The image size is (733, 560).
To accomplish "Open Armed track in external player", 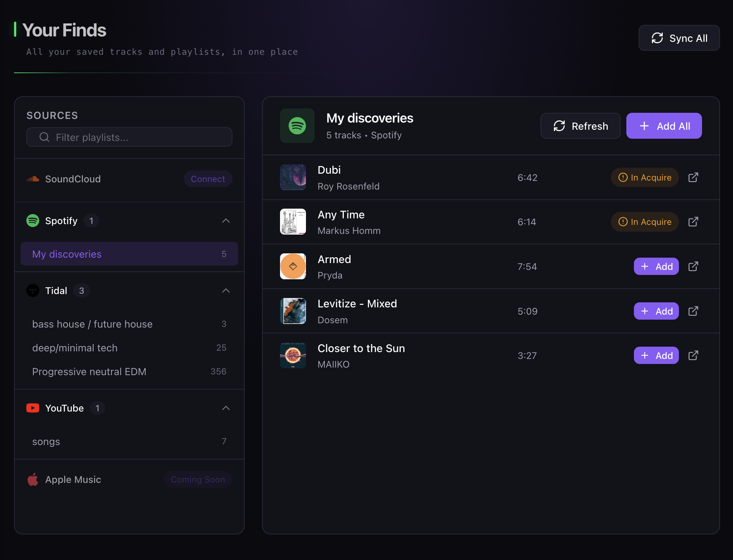I will click(x=693, y=266).
